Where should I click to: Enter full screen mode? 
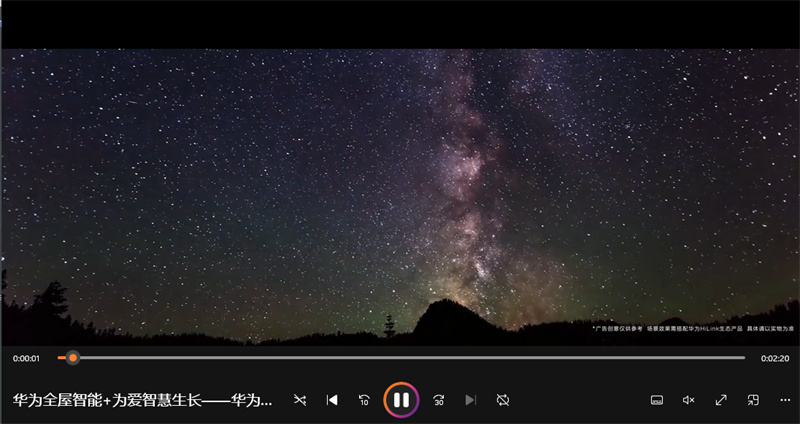point(720,400)
